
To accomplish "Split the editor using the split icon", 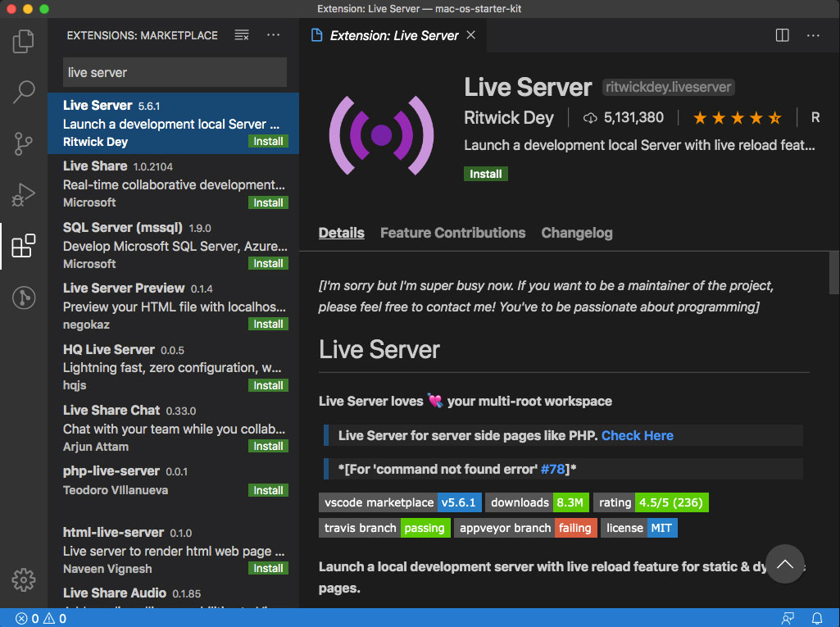I will tap(781, 35).
